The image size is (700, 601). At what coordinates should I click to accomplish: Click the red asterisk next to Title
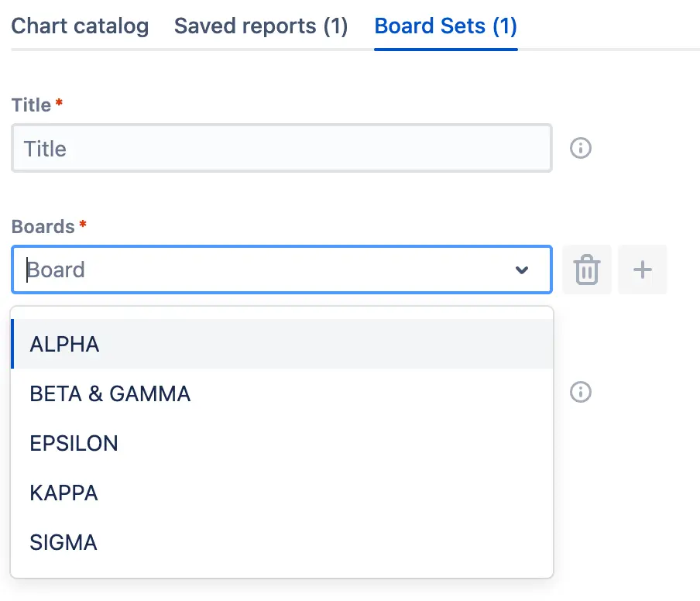pyautogui.click(x=59, y=103)
